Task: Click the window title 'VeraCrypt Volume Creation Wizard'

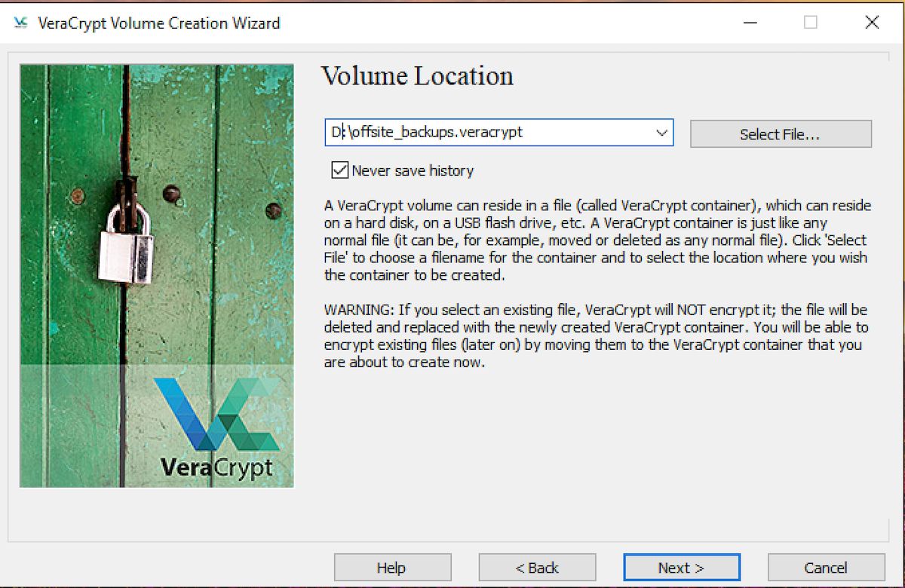Action: pyautogui.click(x=158, y=23)
